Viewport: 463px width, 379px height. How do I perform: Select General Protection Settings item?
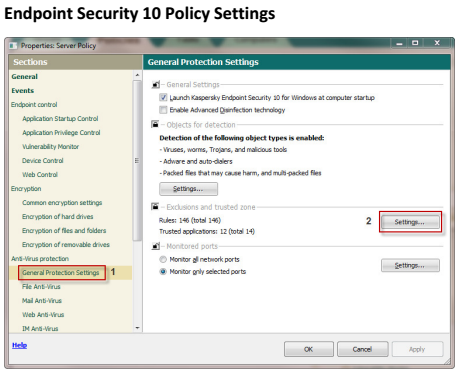coord(61,273)
